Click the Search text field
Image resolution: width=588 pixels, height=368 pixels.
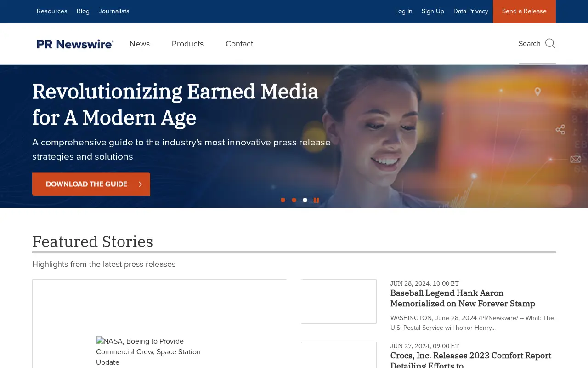529,44
